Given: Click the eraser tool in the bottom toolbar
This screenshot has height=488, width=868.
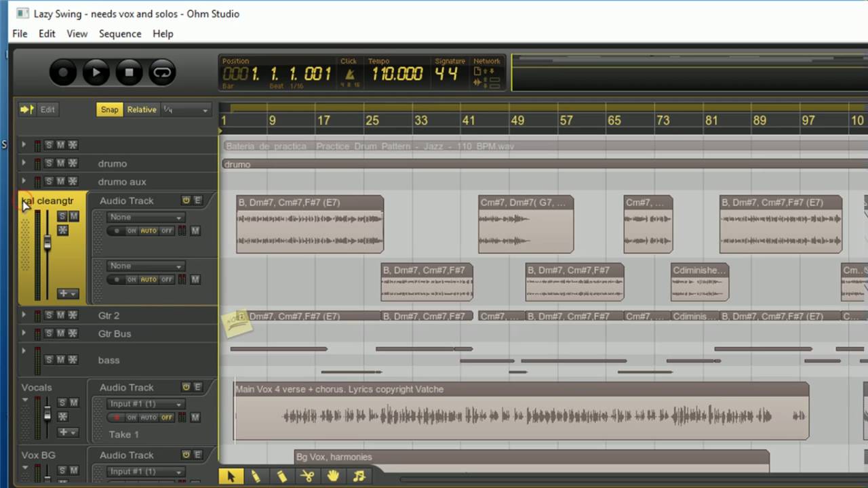Looking at the screenshot, I should click(281, 476).
